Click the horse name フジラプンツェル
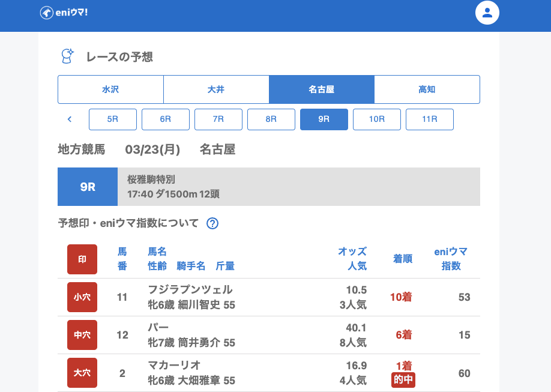The image size is (551, 392). click(x=190, y=290)
